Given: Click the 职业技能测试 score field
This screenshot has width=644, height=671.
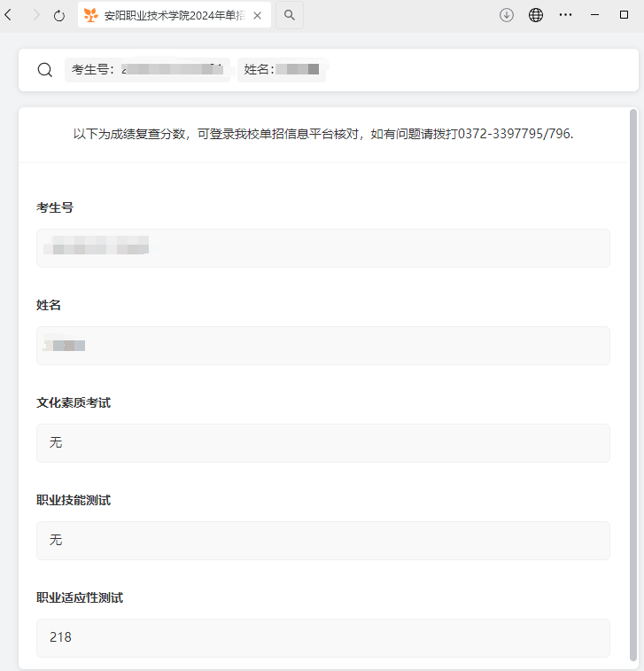Looking at the screenshot, I should [322, 541].
